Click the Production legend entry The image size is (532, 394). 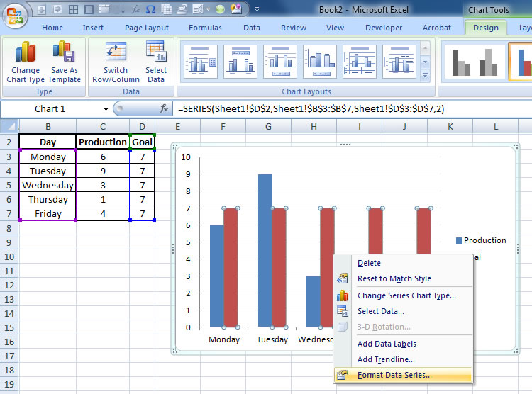click(x=481, y=240)
